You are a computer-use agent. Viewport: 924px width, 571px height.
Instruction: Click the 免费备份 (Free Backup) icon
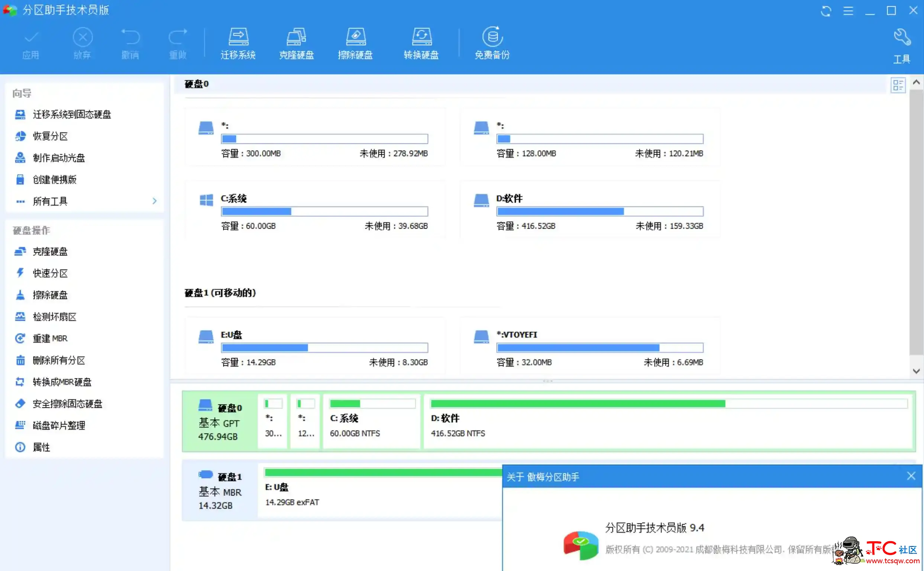pyautogui.click(x=492, y=41)
